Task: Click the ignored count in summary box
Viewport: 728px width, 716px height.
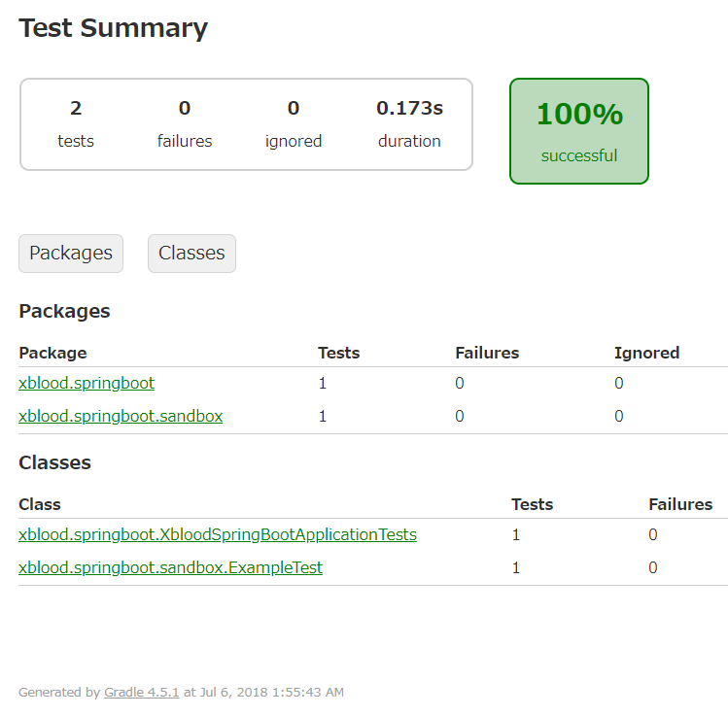Action: click(294, 109)
